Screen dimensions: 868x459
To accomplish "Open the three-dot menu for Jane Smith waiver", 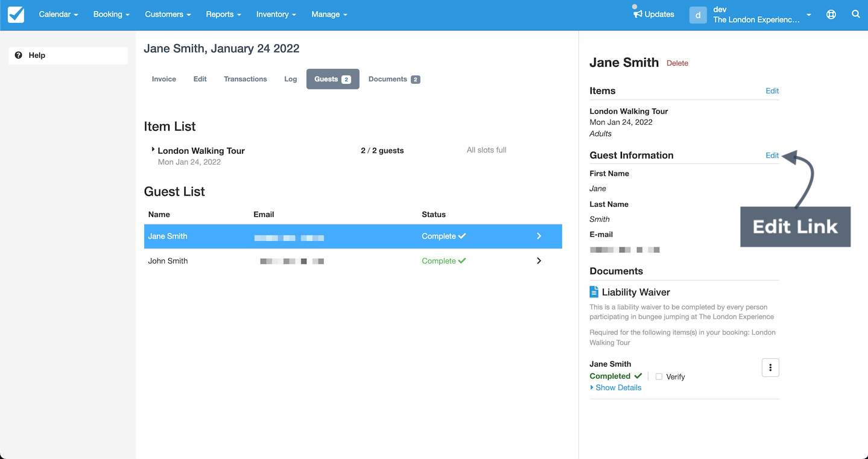I will pyautogui.click(x=770, y=367).
